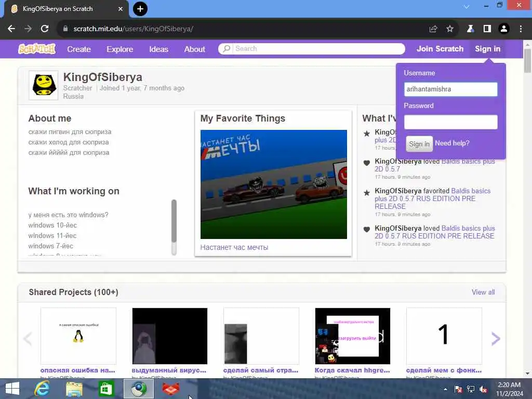Toggle the browser side panel
This screenshot has width=532, height=399.
click(x=487, y=29)
